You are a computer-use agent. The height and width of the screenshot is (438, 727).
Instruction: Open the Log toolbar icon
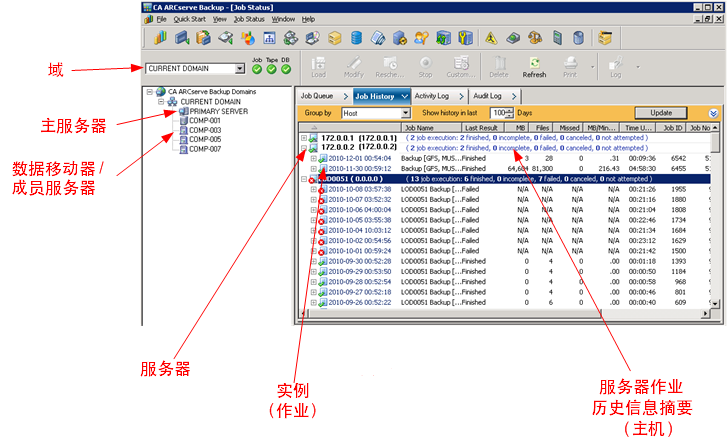pos(616,67)
